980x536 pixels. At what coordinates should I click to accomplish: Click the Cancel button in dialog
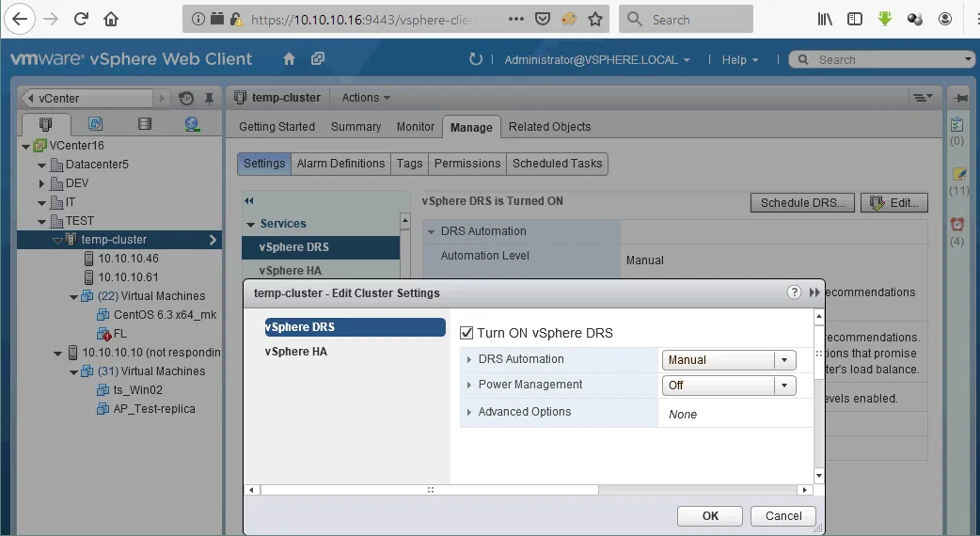coord(783,515)
